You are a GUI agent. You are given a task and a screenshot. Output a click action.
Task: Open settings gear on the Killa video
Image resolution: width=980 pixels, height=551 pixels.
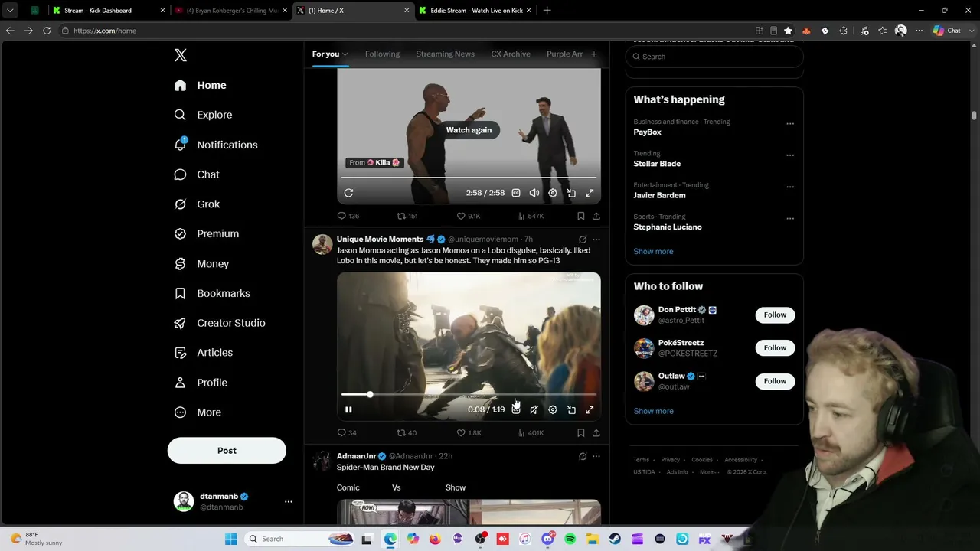click(x=553, y=193)
